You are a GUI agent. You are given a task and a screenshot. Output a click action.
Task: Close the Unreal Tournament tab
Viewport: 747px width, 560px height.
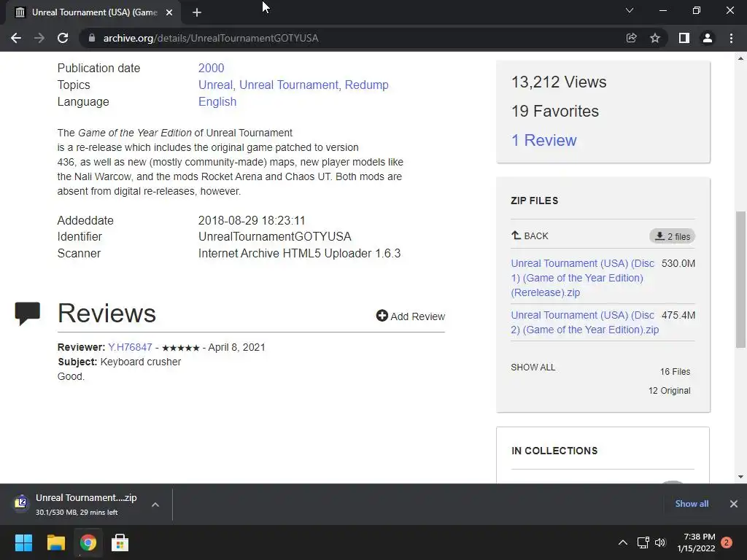click(169, 13)
